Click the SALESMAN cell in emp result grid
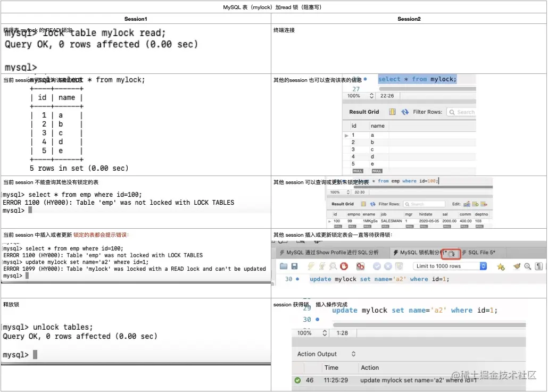This screenshot has width=548, height=392. [x=391, y=221]
